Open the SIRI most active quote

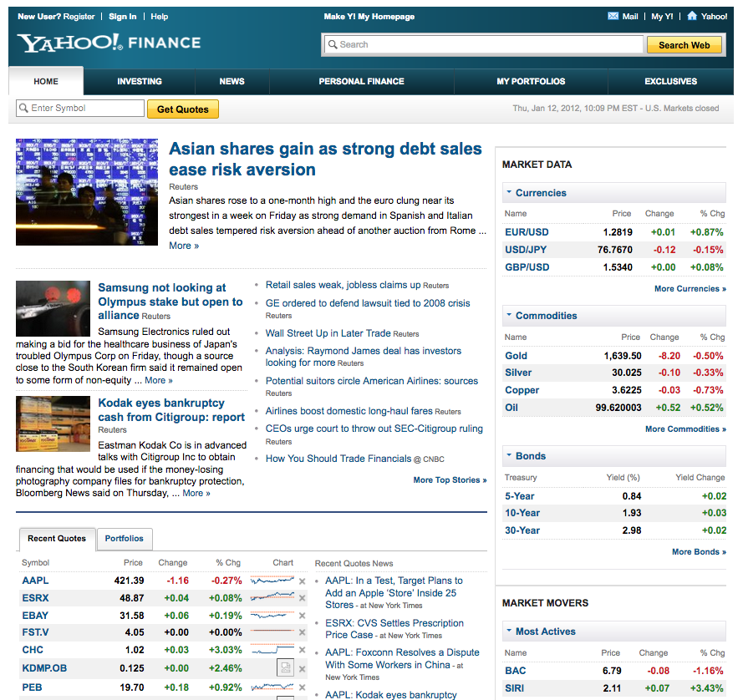pyautogui.click(x=515, y=688)
